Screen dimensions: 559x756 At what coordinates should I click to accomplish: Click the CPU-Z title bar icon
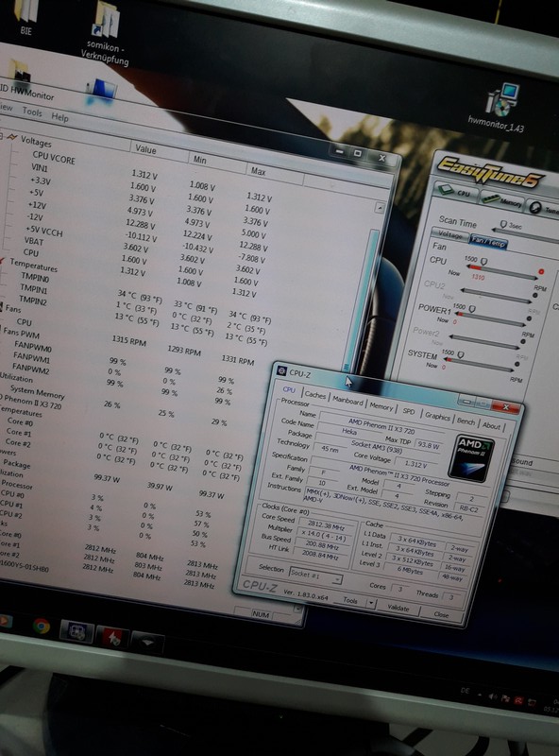pos(281,370)
